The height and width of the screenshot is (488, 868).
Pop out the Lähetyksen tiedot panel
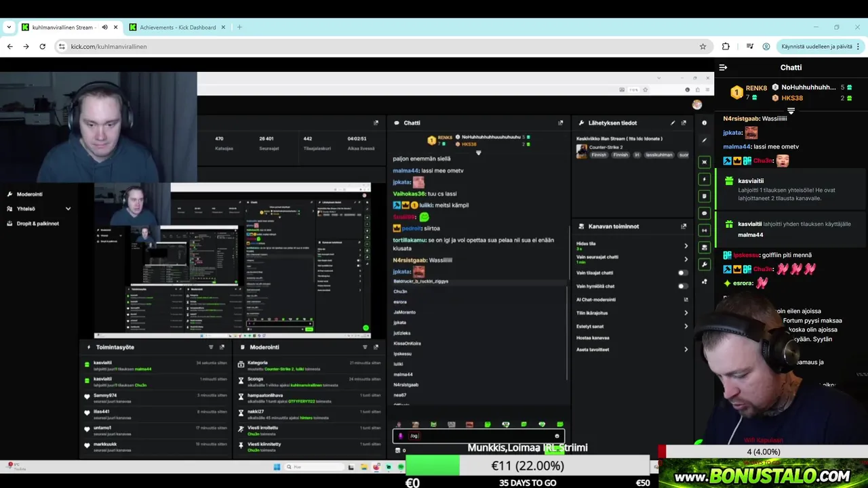pyautogui.click(x=684, y=123)
